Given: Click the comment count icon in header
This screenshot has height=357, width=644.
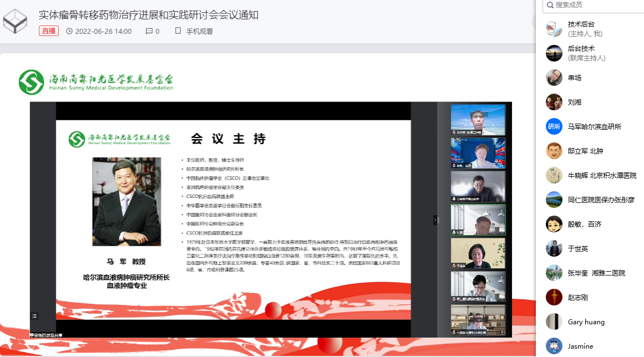Looking at the screenshot, I should click(x=149, y=32).
